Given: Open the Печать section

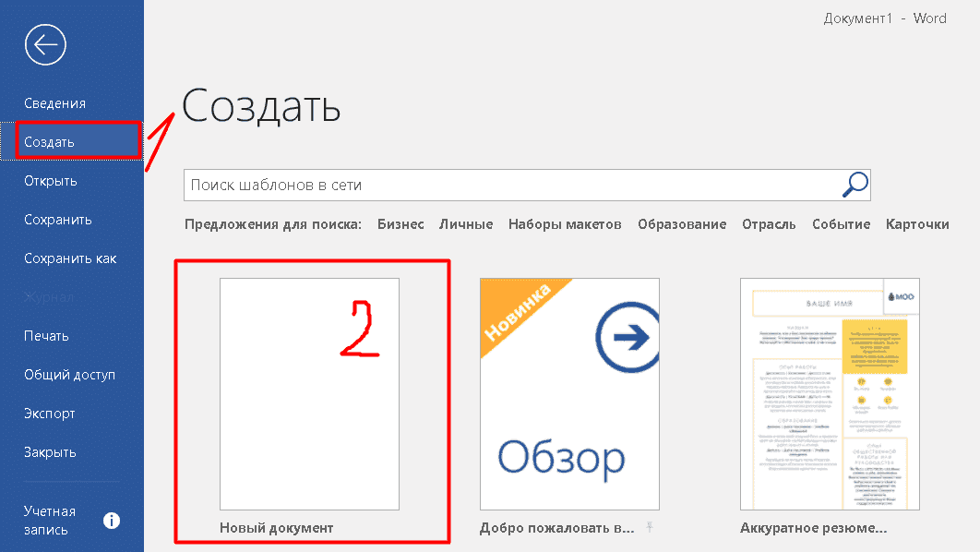Looking at the screenshot, I should [44, 335].
